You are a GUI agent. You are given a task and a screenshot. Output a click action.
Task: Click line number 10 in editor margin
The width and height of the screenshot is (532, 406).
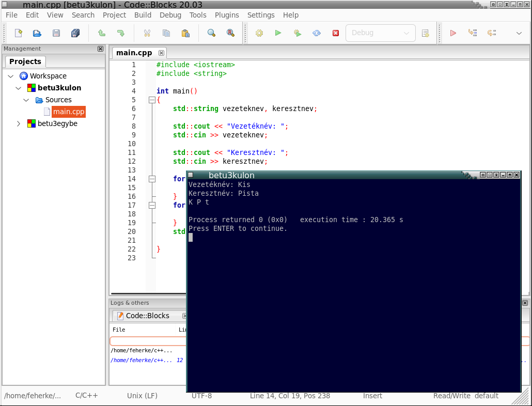[132, 144]
